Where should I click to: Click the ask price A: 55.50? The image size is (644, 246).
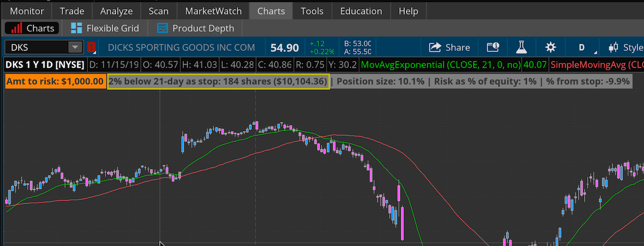tap(358, 52)
